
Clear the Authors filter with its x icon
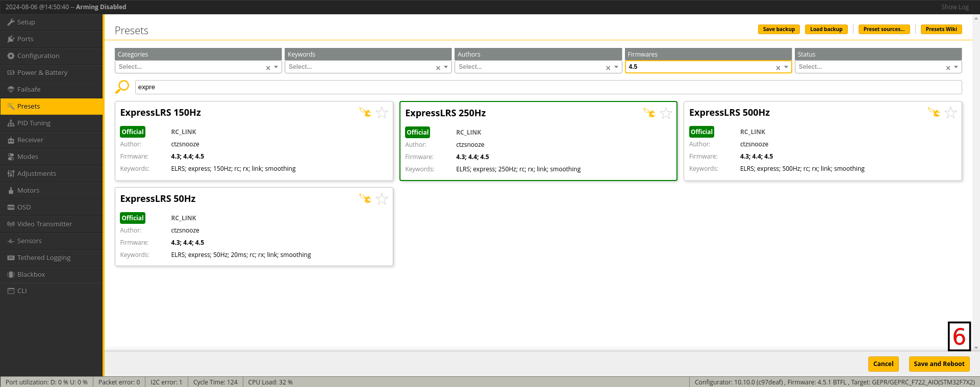tap(608, 68)
